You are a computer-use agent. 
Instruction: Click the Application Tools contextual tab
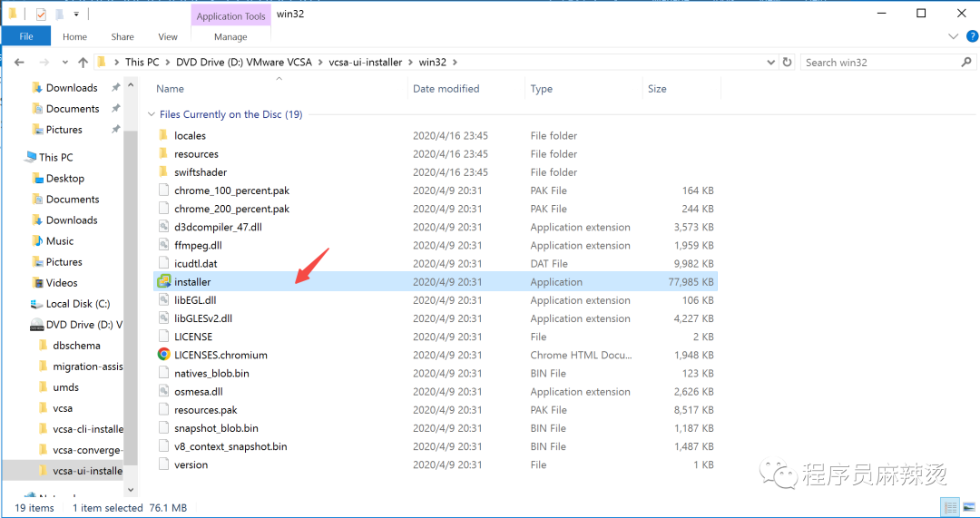(230, 16)
